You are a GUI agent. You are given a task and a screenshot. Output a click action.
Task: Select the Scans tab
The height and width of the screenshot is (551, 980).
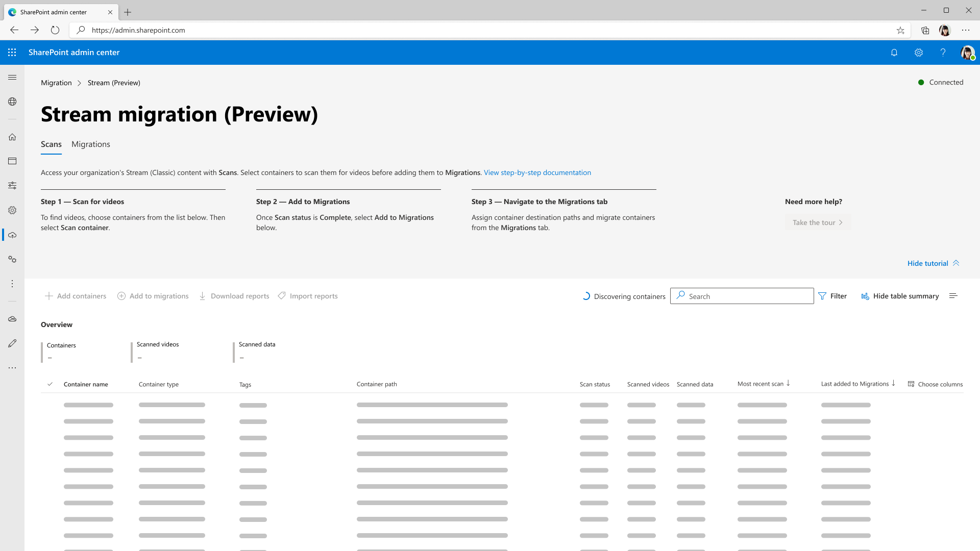coord(51,144)
